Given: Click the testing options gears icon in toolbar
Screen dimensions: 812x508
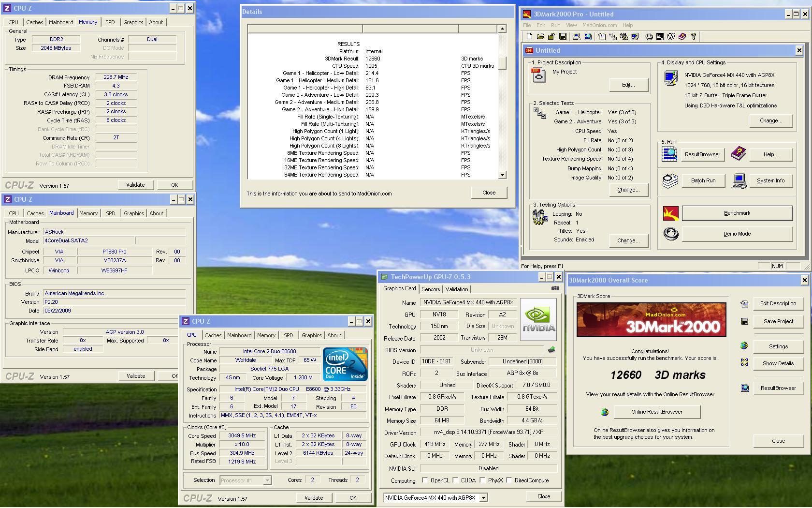Looking at the screenshot, I should click(x=624, y=36).
